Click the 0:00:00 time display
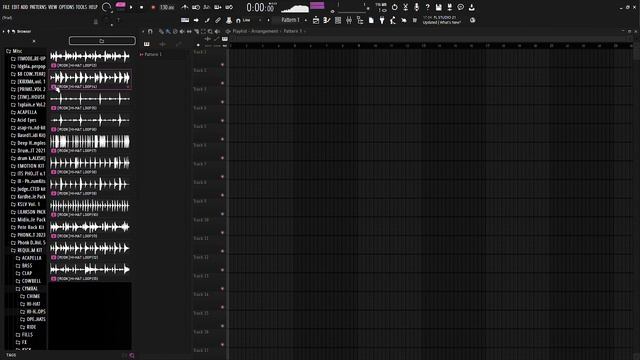 click(260, 7)
